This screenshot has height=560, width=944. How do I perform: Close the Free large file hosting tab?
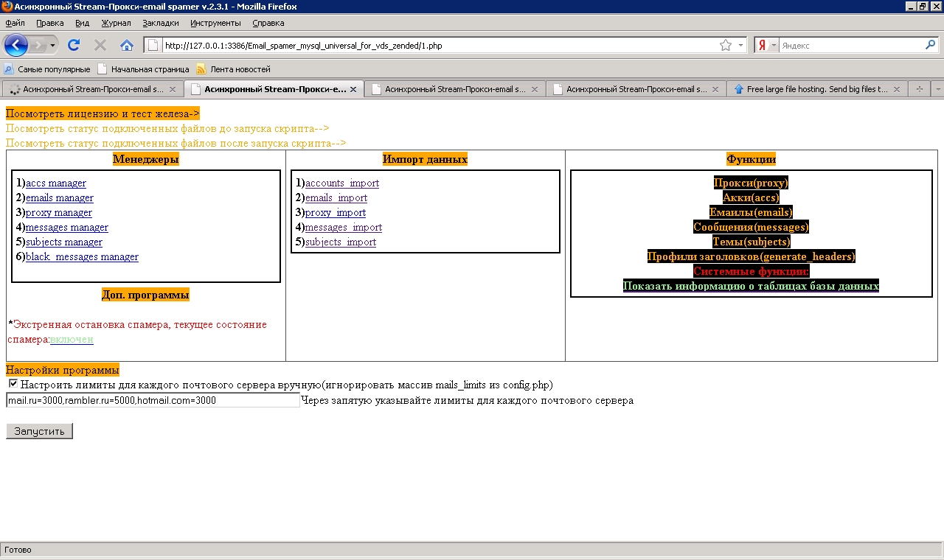point(897,89)
